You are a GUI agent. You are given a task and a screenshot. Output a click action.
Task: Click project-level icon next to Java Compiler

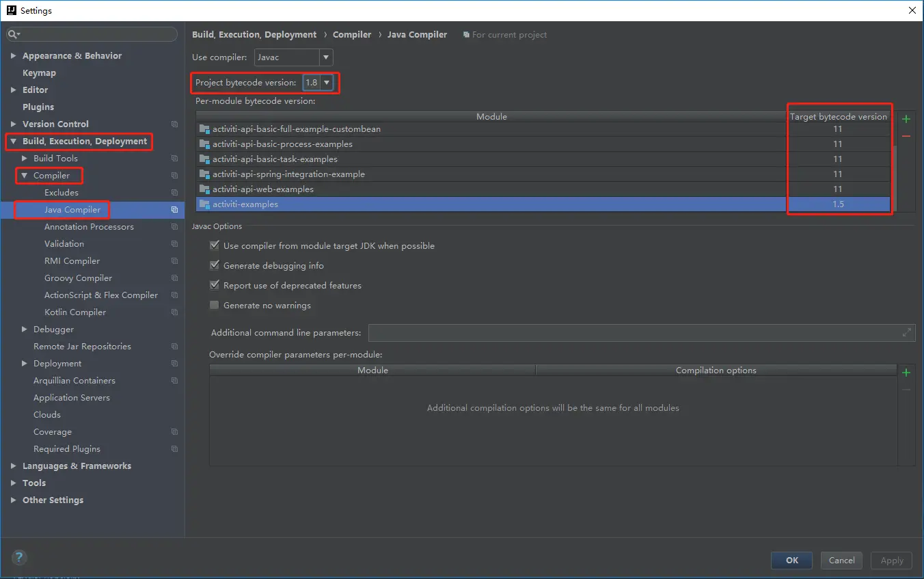click(x=174, y=210)
